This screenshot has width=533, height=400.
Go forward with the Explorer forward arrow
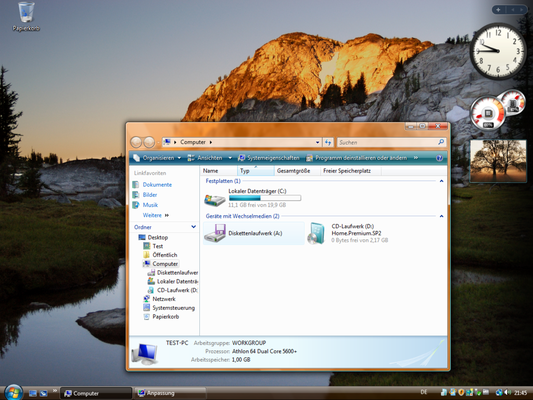(x=149, y=142)
